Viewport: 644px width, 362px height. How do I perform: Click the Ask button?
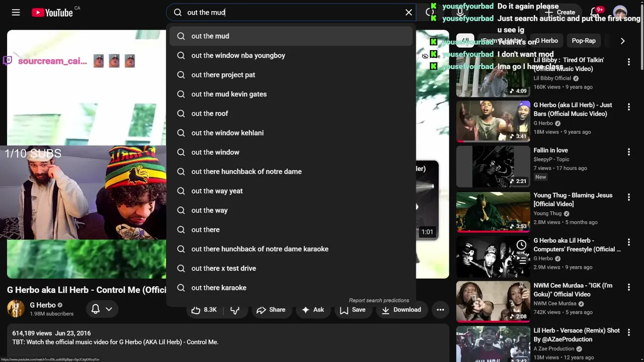pos(312,310)
